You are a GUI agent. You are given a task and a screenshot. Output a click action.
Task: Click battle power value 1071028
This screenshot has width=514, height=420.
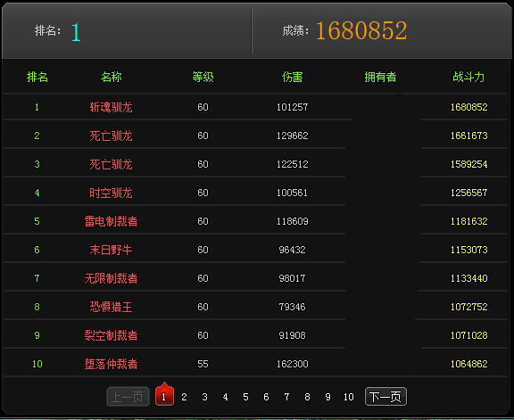tap(468, 335)
